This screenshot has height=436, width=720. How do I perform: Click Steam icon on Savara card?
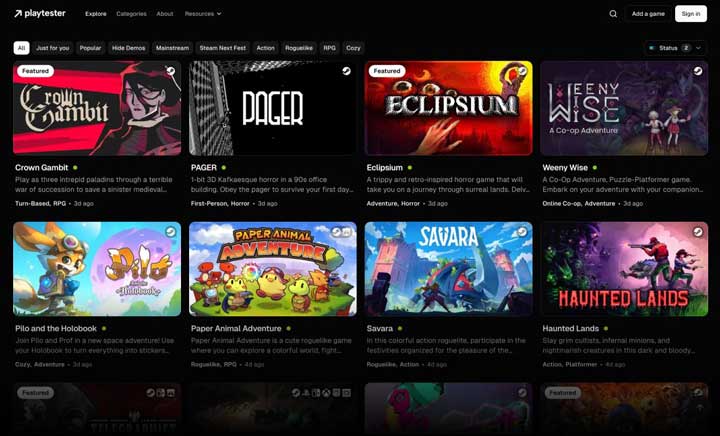pos(522,232)
